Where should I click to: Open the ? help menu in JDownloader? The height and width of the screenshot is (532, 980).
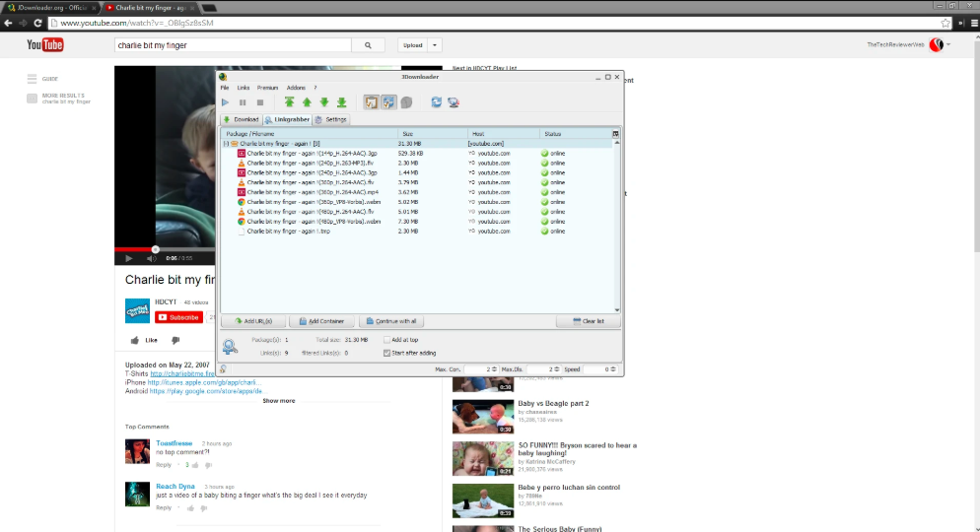click(315, 88)
